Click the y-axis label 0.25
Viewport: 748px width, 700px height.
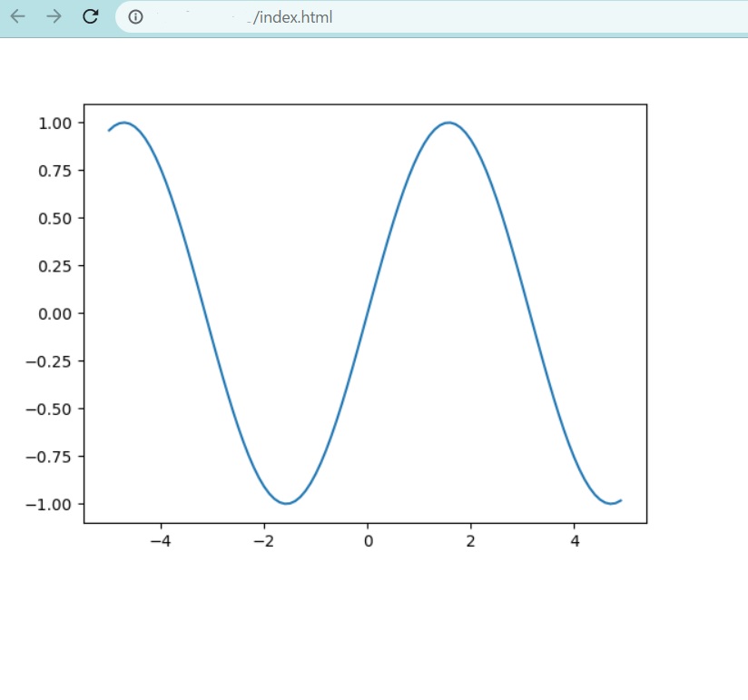(54, 266)
